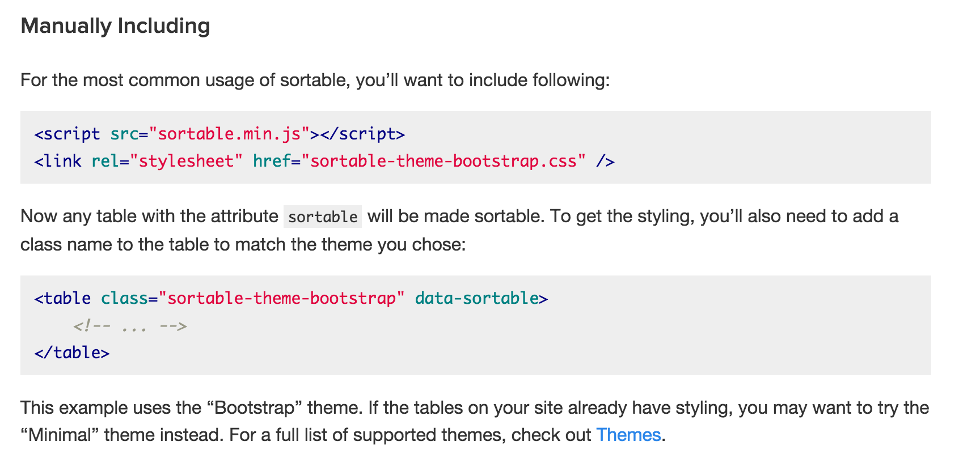Click the "Manually Including" heading
Image resolution: width=980 pixels, height=458 pixels.
(116, 26)
